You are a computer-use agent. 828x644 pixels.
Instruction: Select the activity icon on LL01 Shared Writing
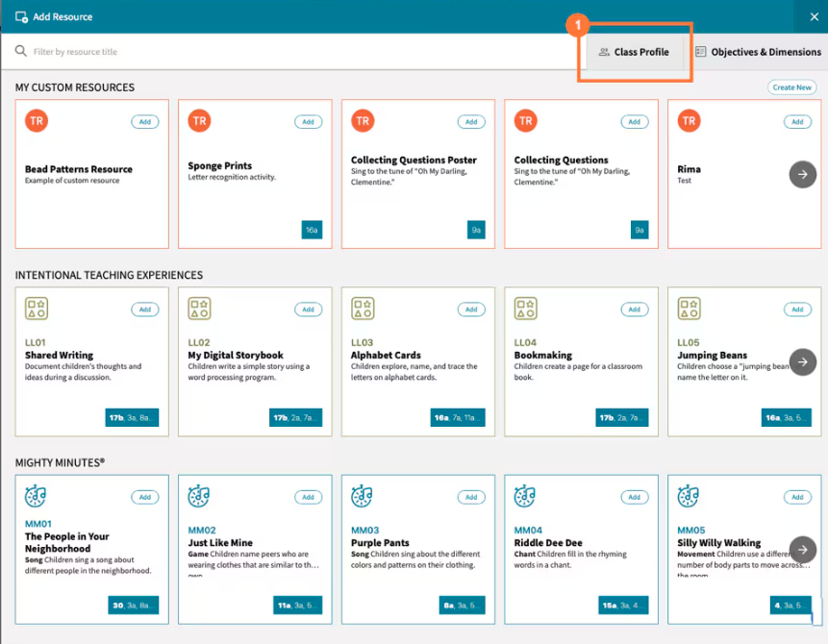point(36,309)
